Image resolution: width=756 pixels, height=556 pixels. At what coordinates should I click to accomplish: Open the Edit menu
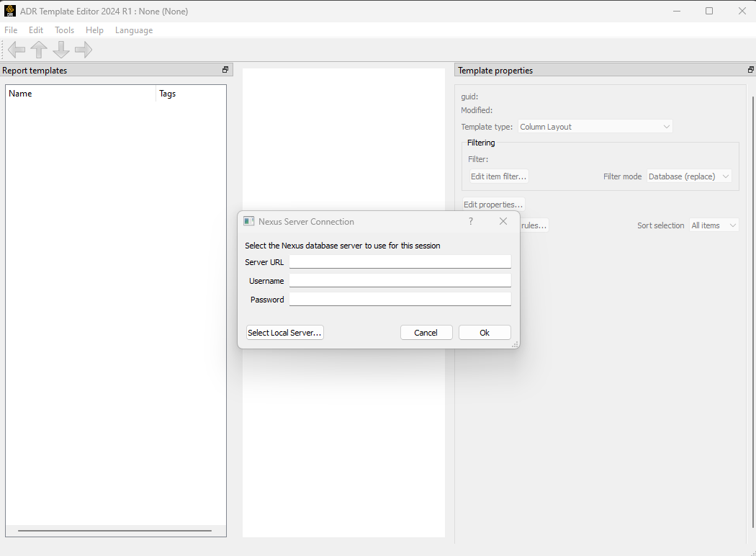(x=36, y=30)
